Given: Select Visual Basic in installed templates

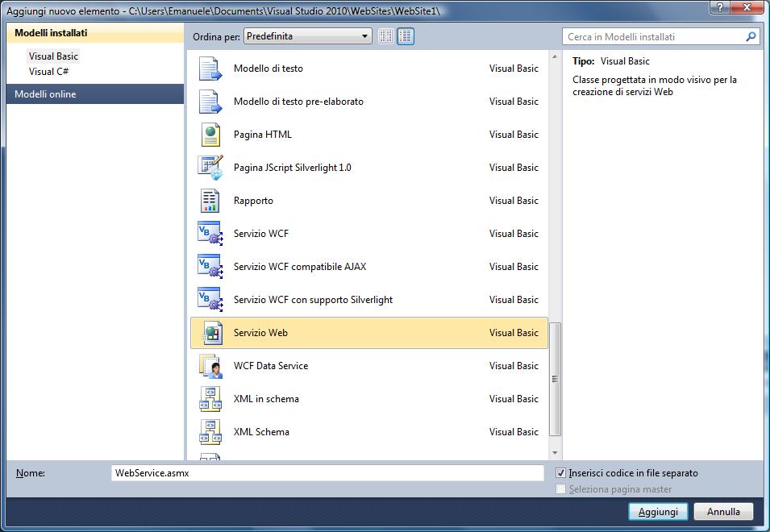Looking at the screenshot, I should tap(53, 56).
